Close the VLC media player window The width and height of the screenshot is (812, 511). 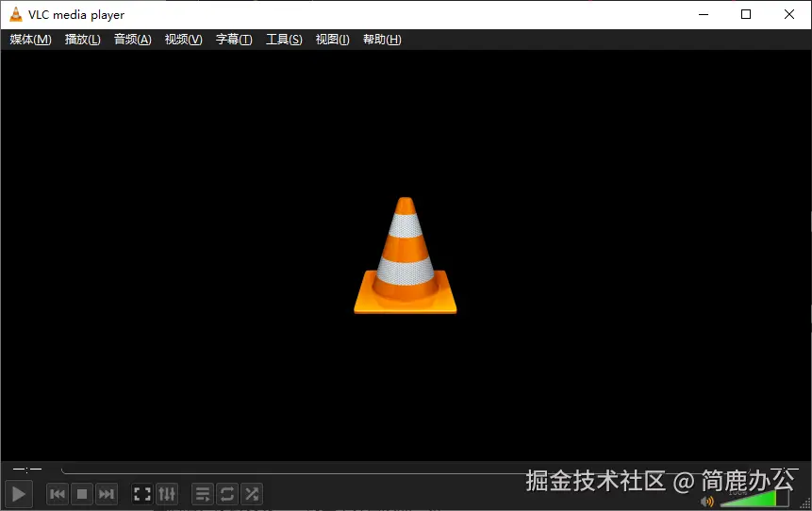(788, 14)
